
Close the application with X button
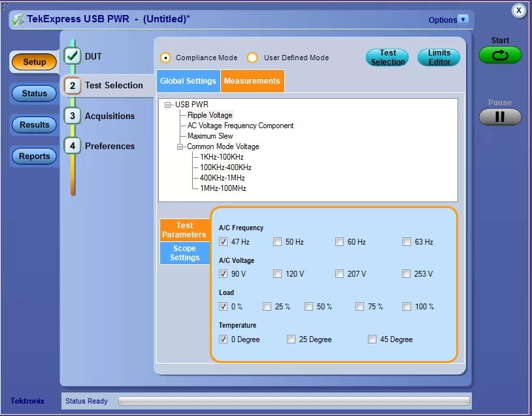518,10
